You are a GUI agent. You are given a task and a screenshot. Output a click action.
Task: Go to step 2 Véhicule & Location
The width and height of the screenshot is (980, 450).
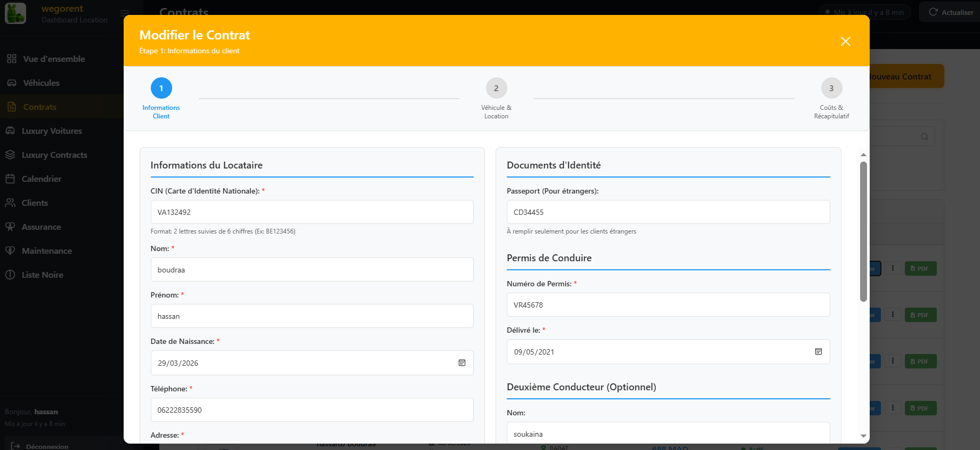(x=496, y=89)
